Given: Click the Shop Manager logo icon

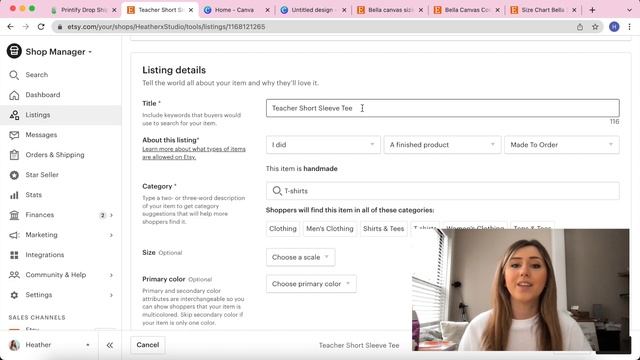Looking at the screenshot, I should pos(14,51).
